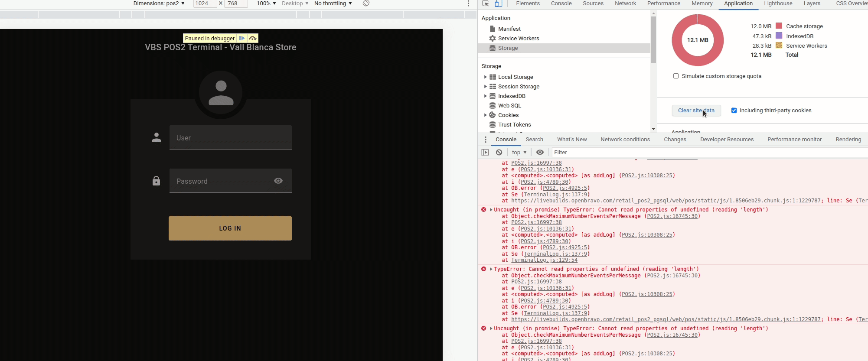Resume script execution in debugger overlay
The height and width of the screenshot is (361, 868).
pyautogui.click(x=242, y=38)
